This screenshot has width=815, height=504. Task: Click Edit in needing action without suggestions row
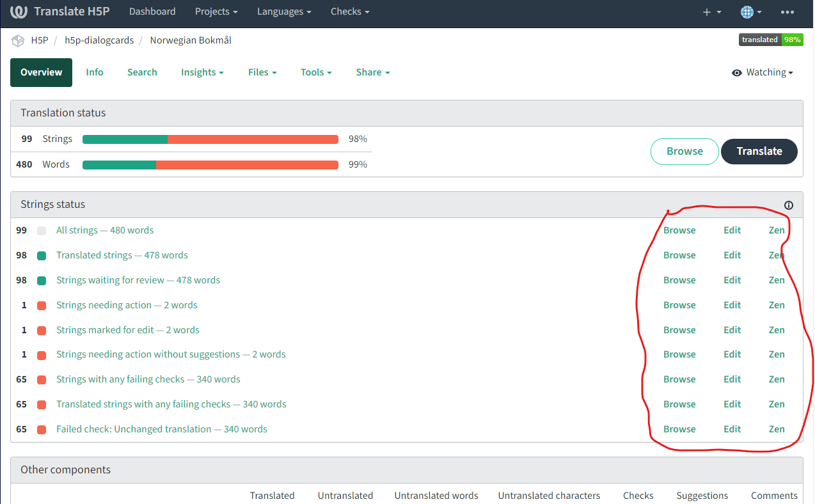coord(732,354)
